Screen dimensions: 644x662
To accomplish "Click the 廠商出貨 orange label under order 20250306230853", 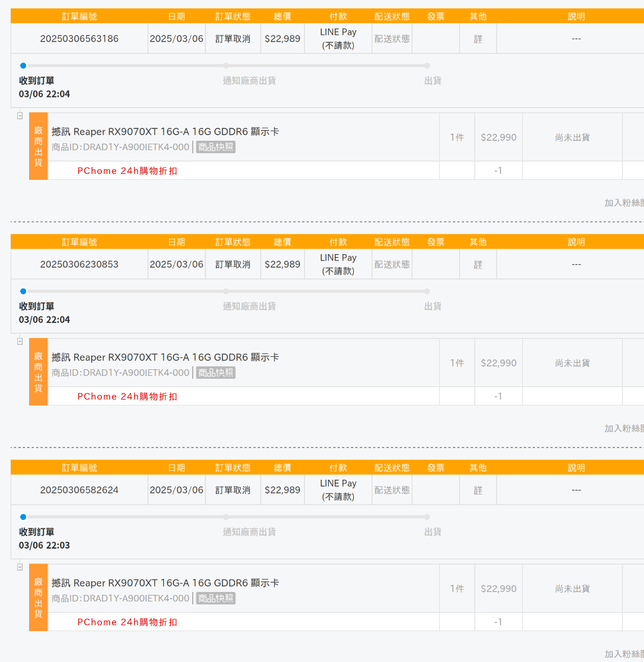I will click(x=39, y=372).
